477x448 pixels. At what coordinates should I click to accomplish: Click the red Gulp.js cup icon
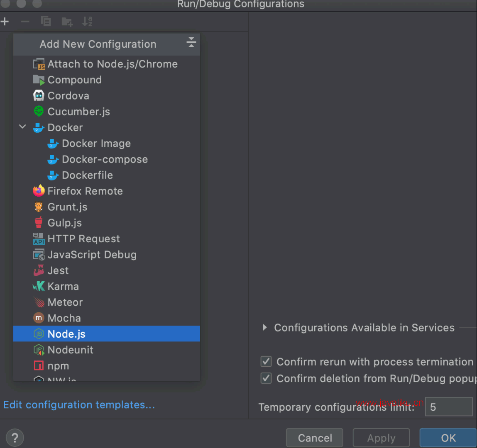coord(39,223)
